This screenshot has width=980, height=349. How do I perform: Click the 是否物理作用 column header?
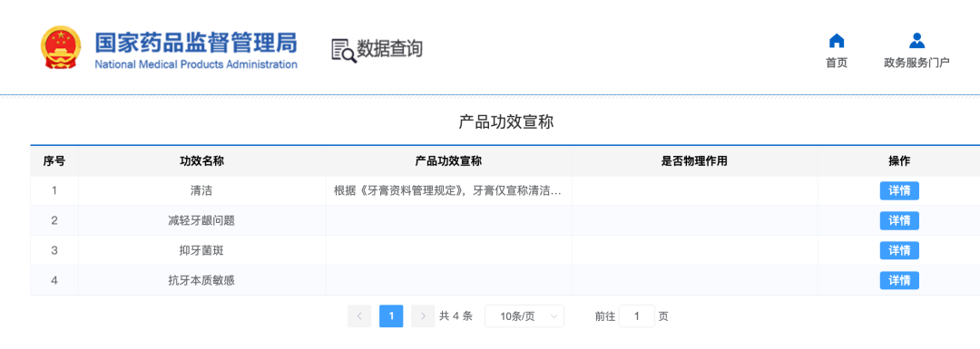(694, 161)
